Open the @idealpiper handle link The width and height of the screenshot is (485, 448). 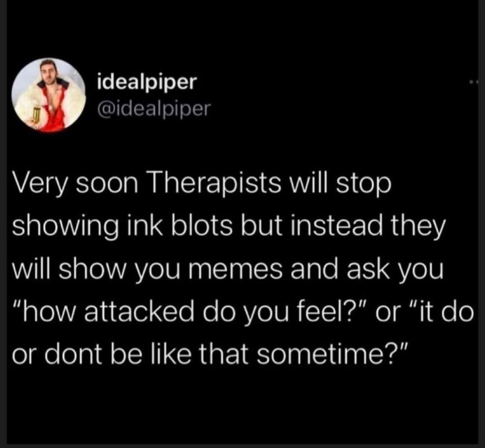tap(154, 109)
